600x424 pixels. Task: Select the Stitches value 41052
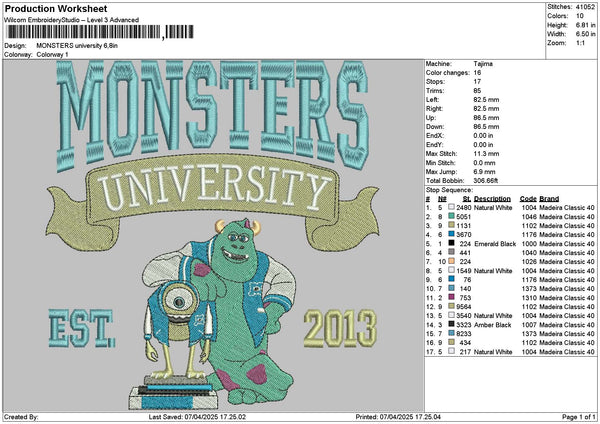pos(585,7)
